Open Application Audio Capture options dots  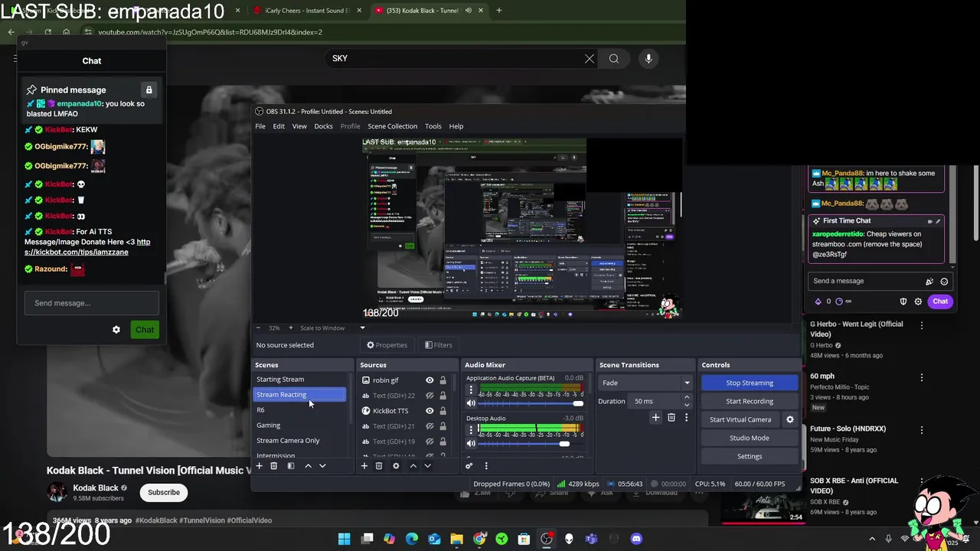471,390
